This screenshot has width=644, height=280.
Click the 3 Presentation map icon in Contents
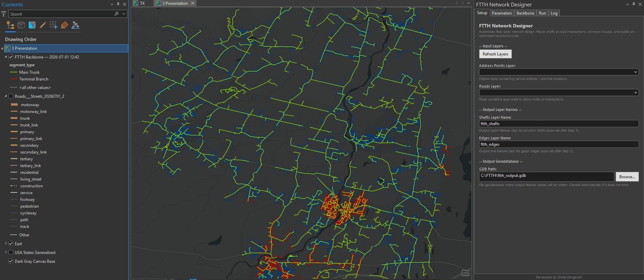click(7, 48)
